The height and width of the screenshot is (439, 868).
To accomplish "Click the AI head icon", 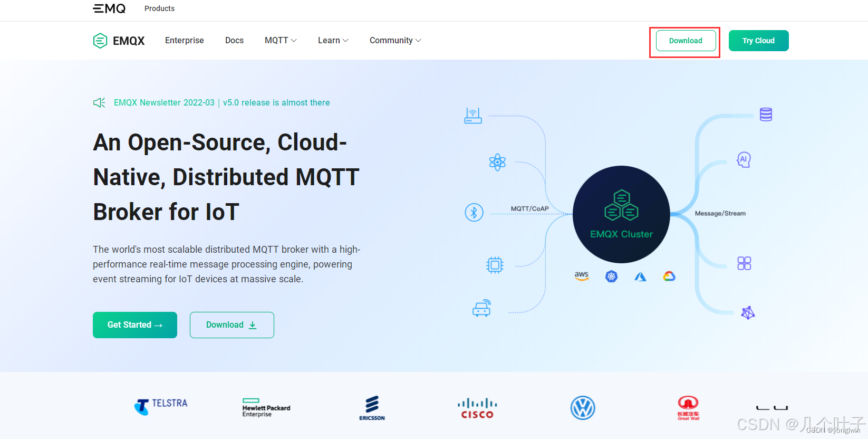I will (744, 159).
